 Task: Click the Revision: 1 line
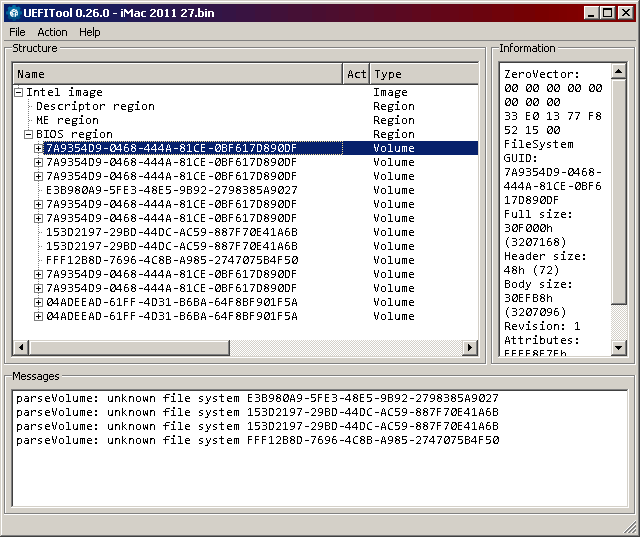pos(542,326)
